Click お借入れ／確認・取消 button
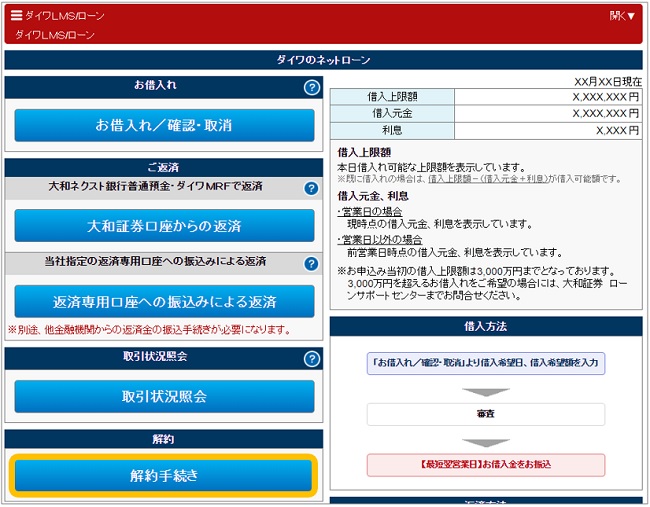The height and width of the screenshot is (507, 650). click(x=164, y=125)
